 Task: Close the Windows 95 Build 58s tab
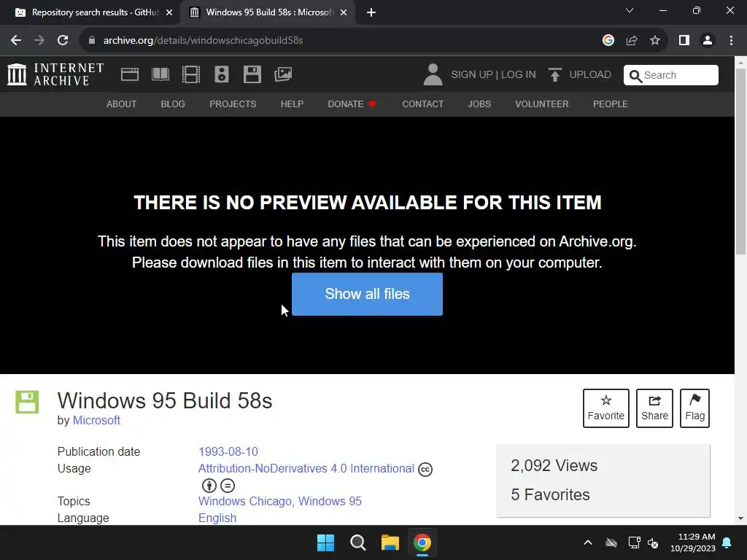pyautogui.click(x=344, y=12)
